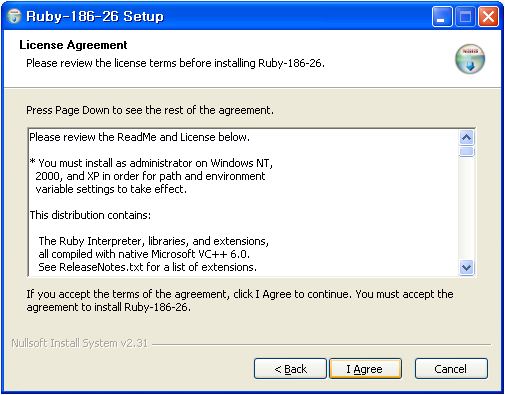This screenshot has width=505, height=395.
Task: Click the line 'The Ruby Interpreter, libraries, and extensions,'
Action: tap(154, 241)
